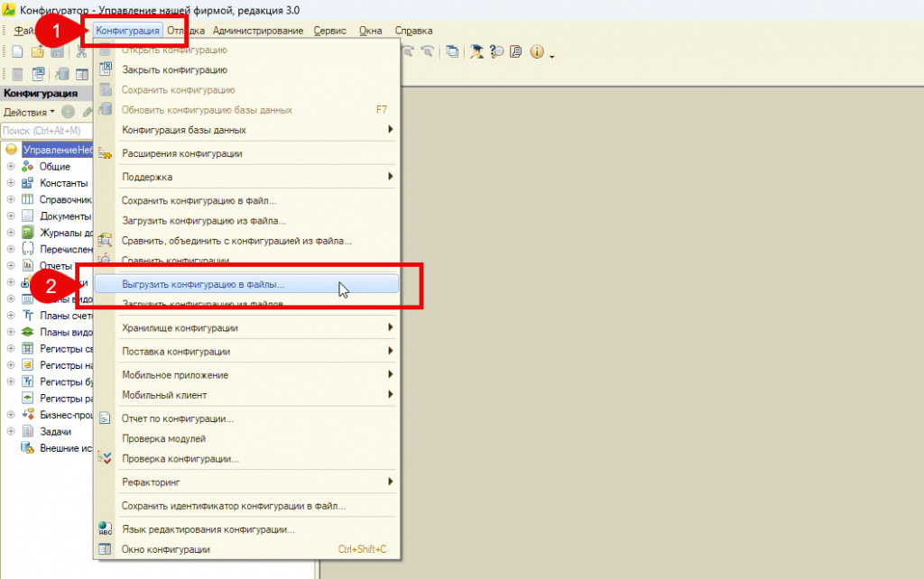Click the Перечисления tree node icon

pyautogui.click(x=27, y=249)
